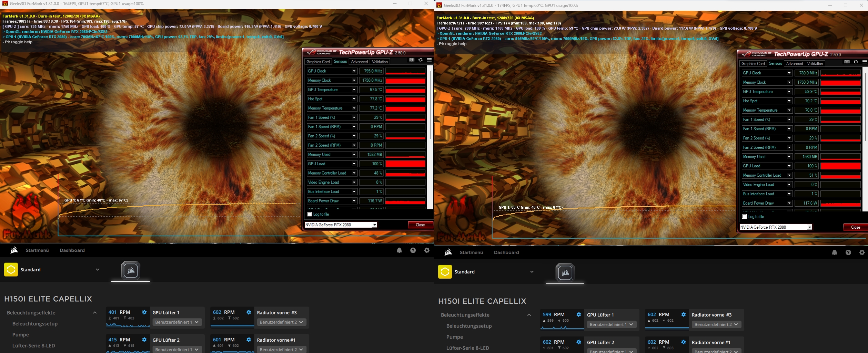Click the FurMark app icon in the 174FPS title bar
Screen dimensions: 868x353
(439, 5)
